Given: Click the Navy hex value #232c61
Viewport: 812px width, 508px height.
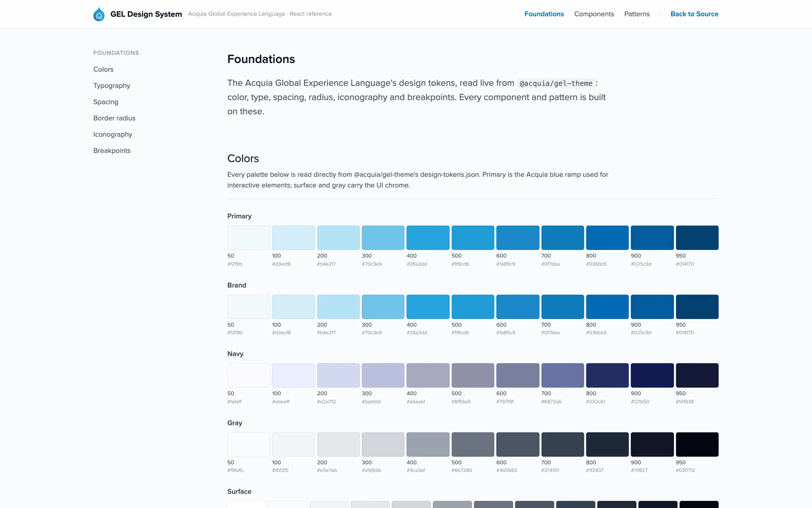Looking at the screenshot, I should 595,402.
